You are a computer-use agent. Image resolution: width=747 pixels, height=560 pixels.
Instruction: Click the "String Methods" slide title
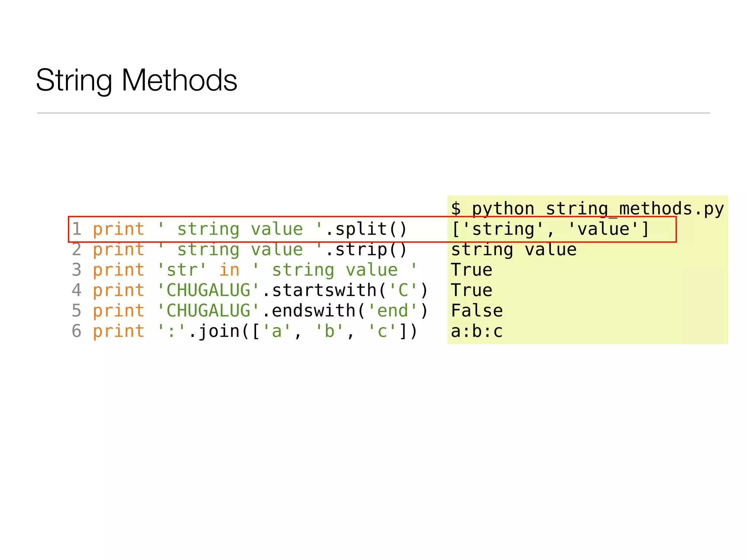(x=136, y=80)
